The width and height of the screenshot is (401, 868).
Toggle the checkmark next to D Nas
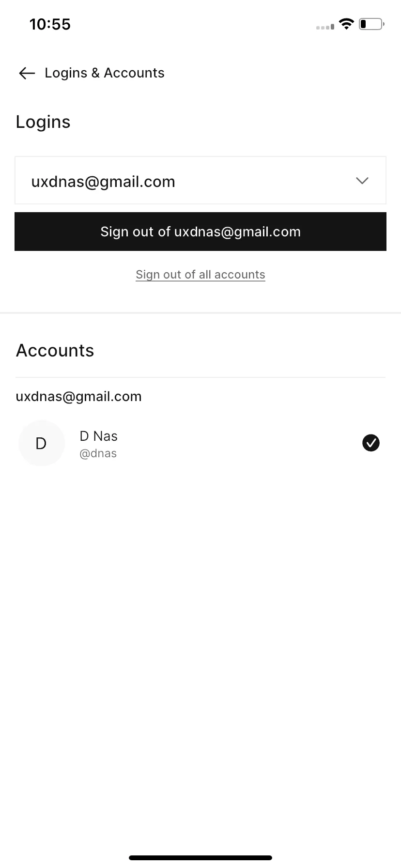[371, 443]
